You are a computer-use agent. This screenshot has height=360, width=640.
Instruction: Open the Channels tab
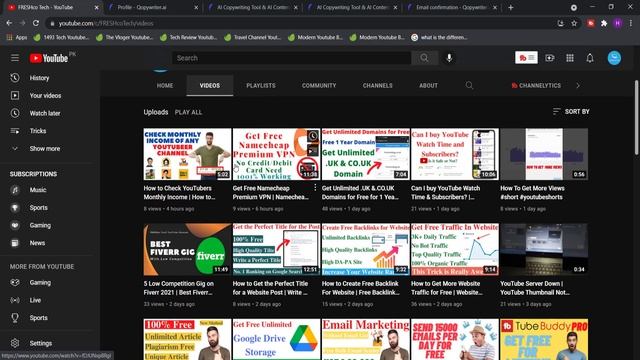378,85
